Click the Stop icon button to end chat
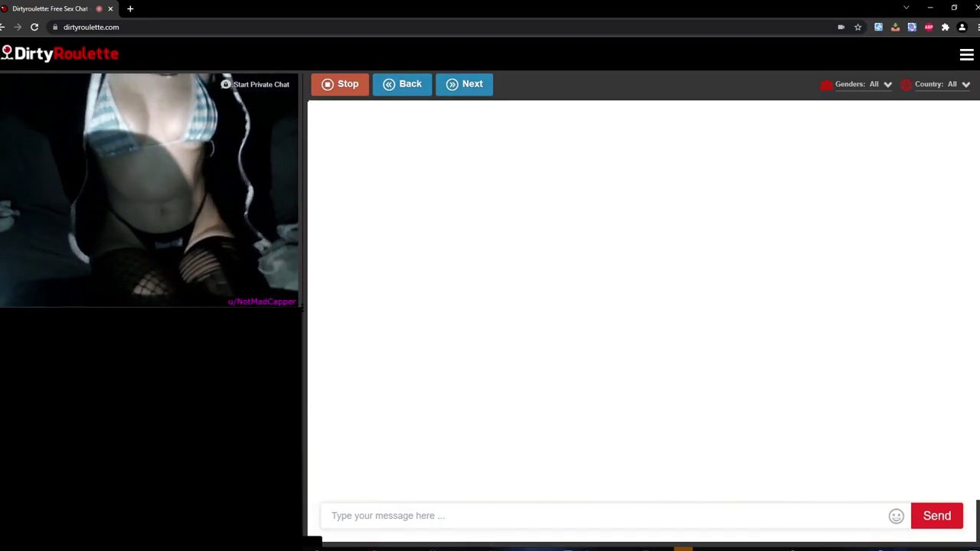The width and height of the screenshot is (980, 551). (x=327, y=84)
